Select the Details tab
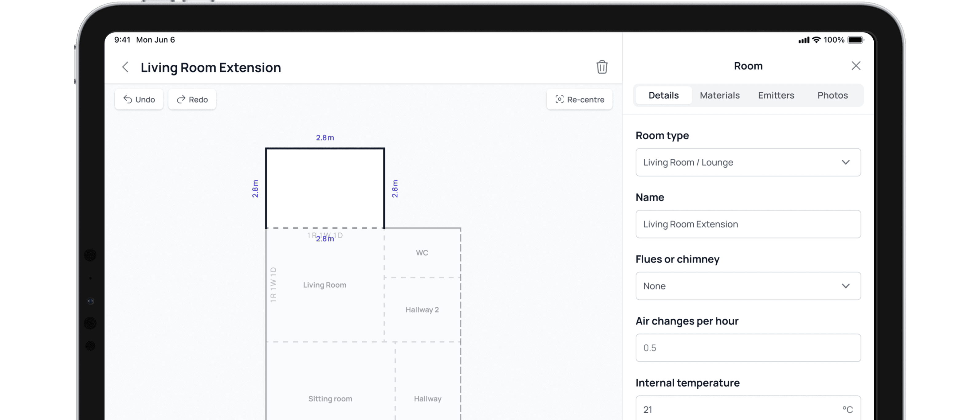Image resolution: width=980 pixels, height=420 pixels. click(663, 95)
